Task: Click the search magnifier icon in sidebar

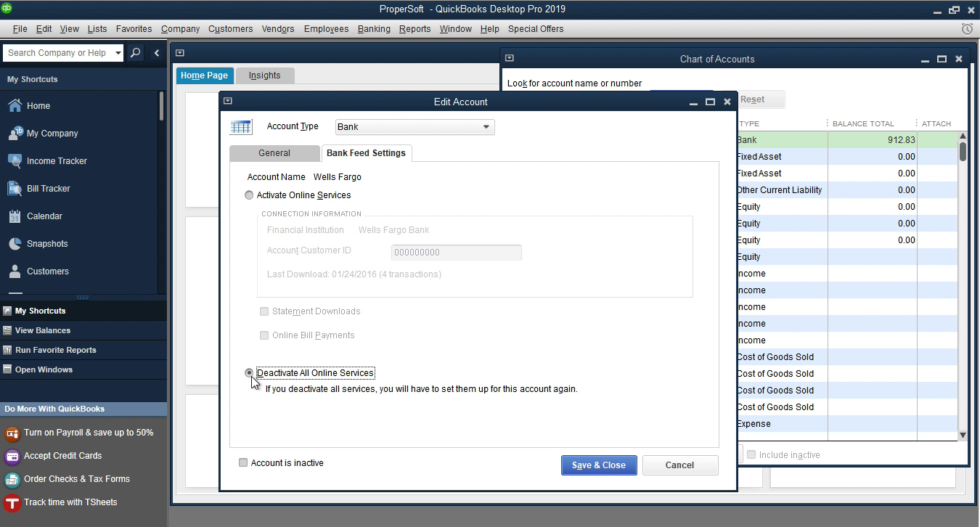Action: pyautogui.click(x=135, y=53)
